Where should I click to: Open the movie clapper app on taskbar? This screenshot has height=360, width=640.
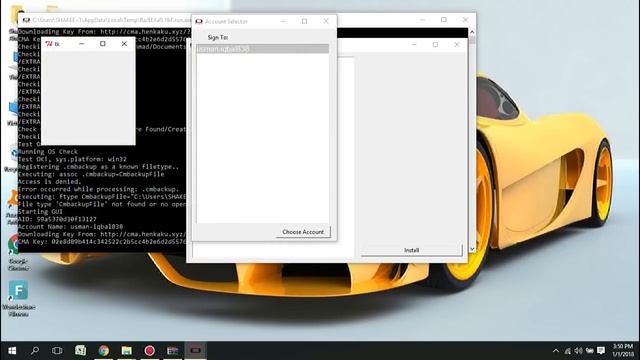172,350
